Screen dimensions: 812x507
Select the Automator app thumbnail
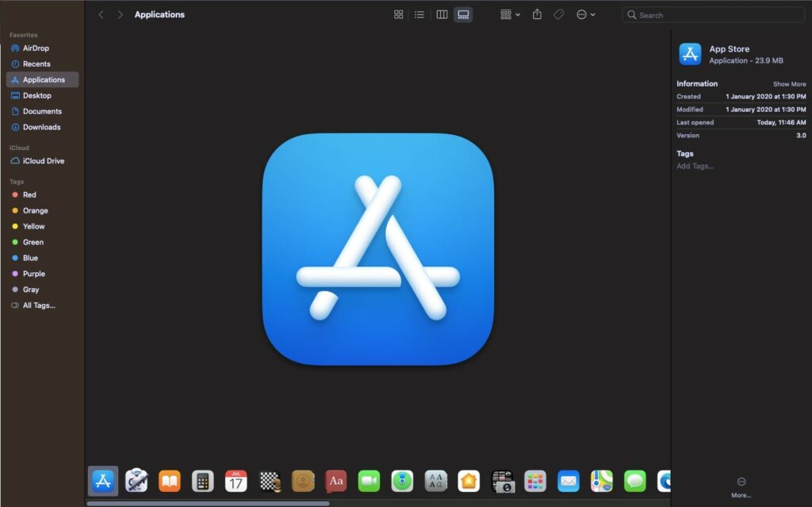[x=136, y=481]
